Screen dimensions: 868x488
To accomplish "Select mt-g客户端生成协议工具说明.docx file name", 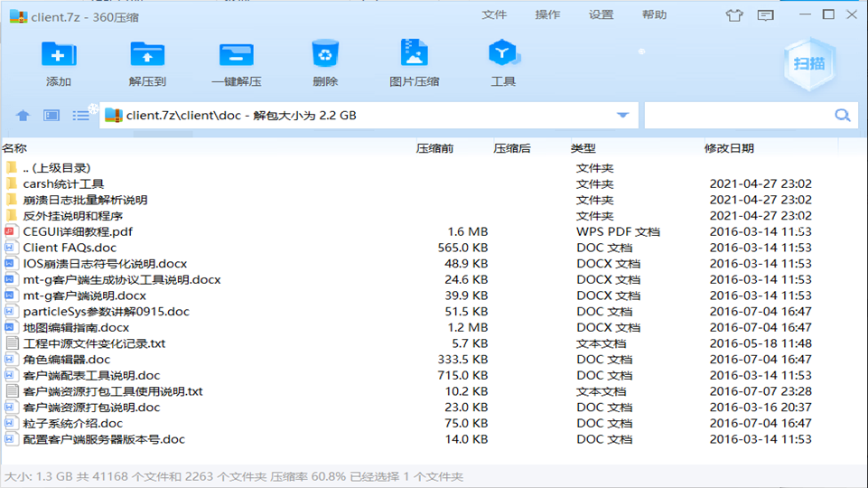I will [x=122, y=280].
